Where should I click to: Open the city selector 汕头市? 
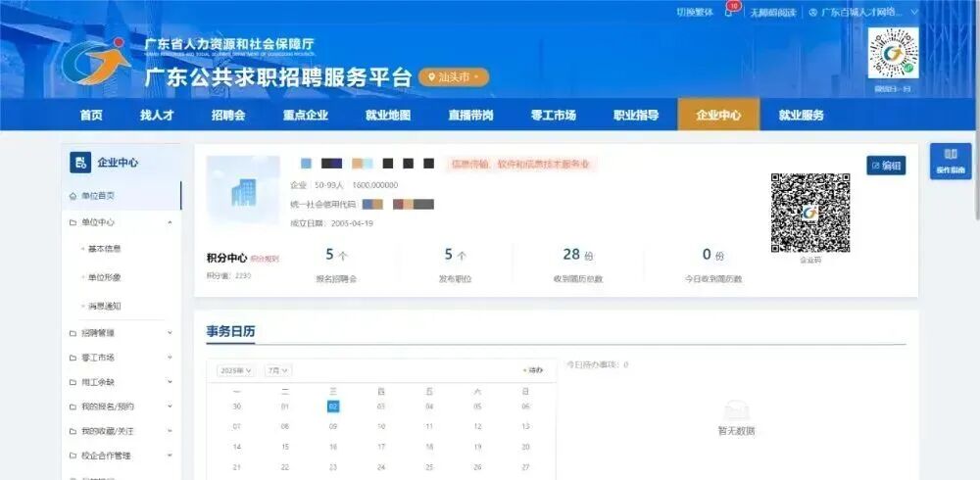tap(454, 77)
